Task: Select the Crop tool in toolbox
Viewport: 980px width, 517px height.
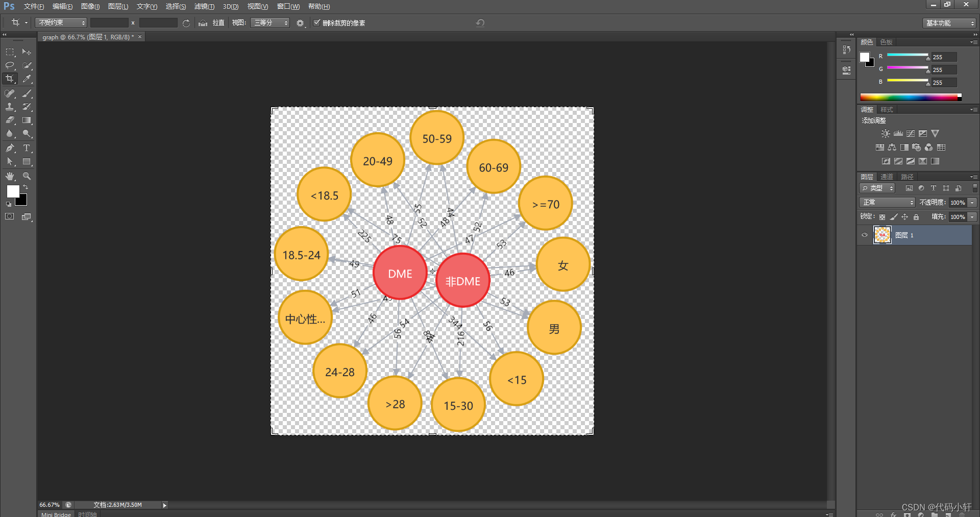Action: [x=10, y=79]
